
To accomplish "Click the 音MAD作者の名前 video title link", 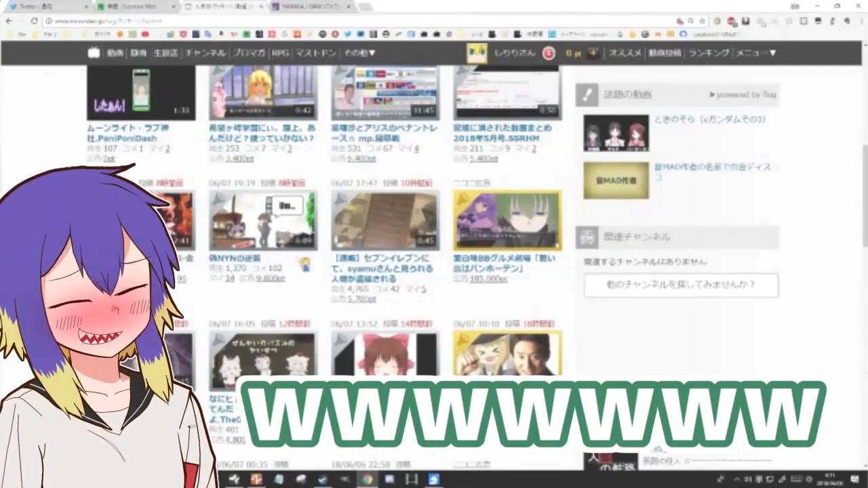I will coord(713,171).
